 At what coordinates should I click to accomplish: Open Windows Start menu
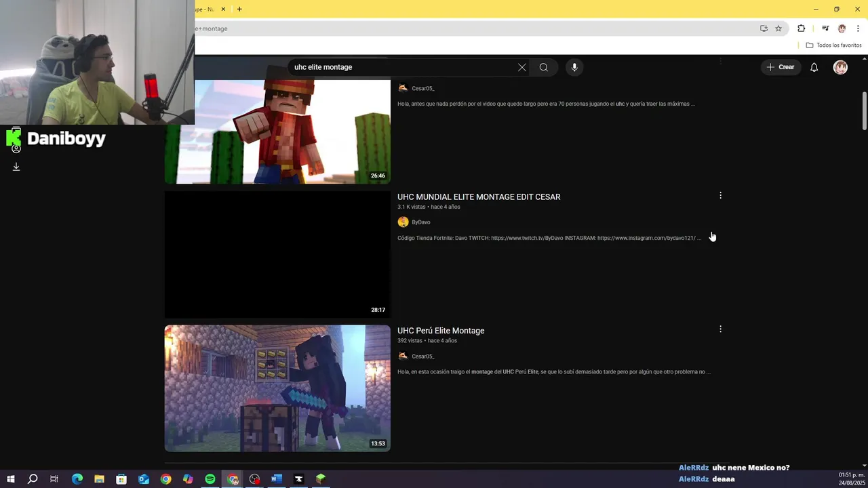tap(11, 479)
